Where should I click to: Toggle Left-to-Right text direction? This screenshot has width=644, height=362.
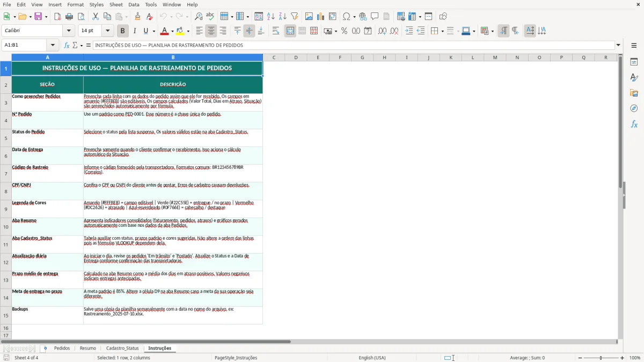503,31
